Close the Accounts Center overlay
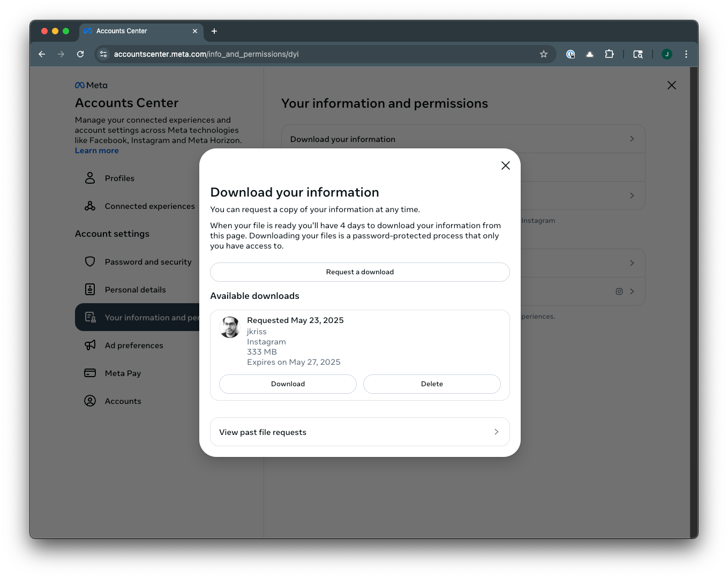The width and height of the screenshot is (728, 578). 671,85
